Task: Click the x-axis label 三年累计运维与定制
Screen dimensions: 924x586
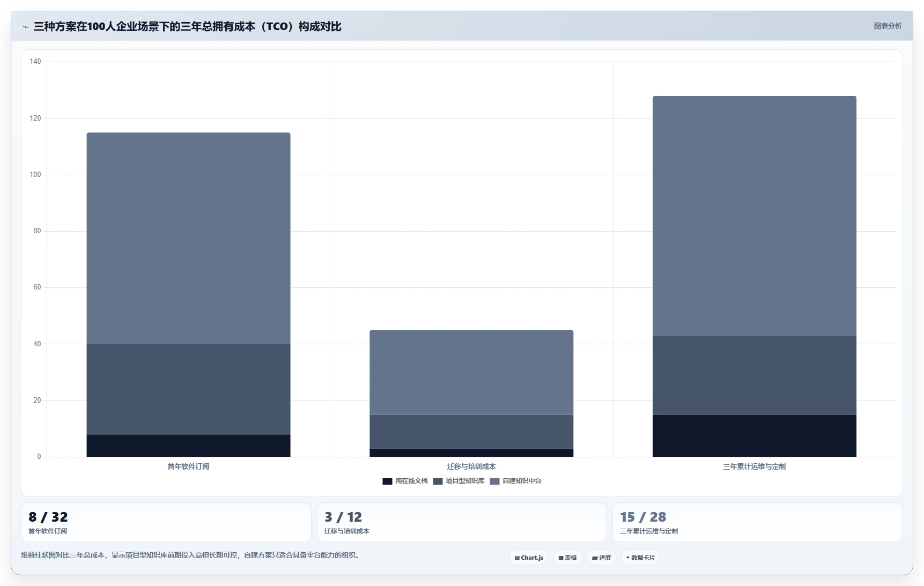Action: tap(755, 466)
